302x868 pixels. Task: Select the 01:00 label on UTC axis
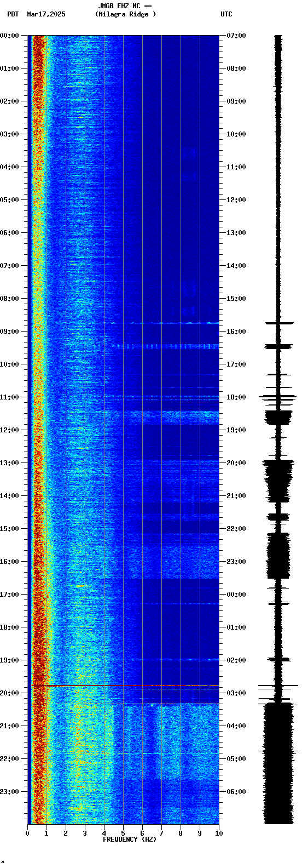coord(236,627)
